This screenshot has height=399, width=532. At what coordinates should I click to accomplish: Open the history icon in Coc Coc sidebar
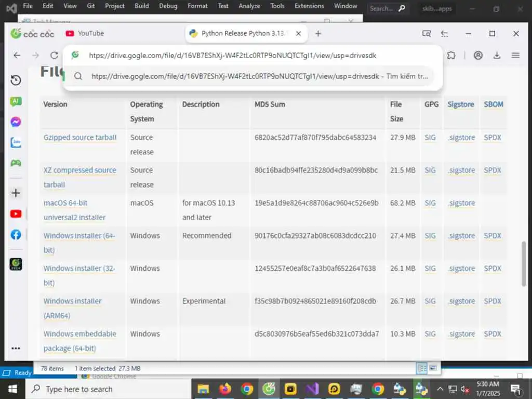16,80
